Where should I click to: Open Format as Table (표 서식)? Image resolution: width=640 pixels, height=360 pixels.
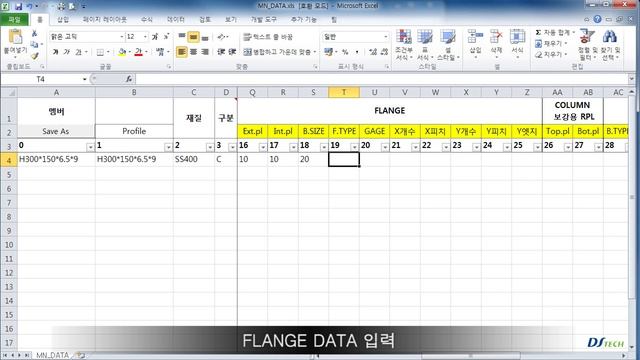point(424,45)
